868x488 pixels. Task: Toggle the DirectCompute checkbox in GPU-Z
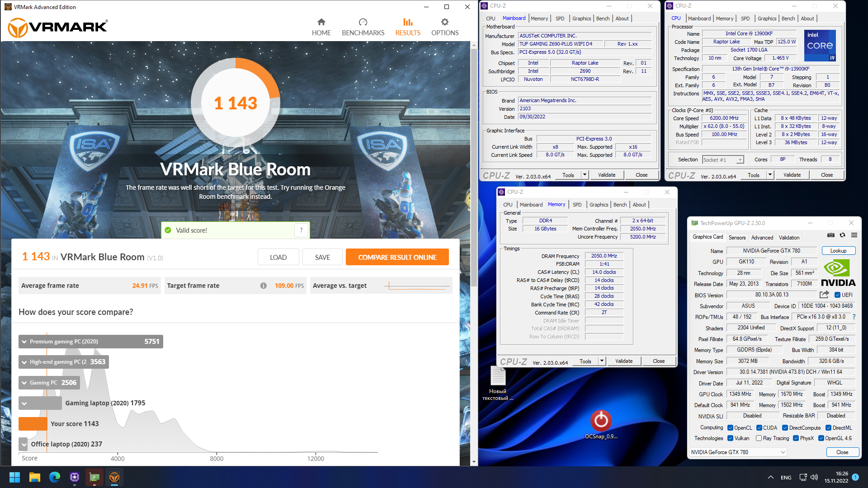(785, 428)
